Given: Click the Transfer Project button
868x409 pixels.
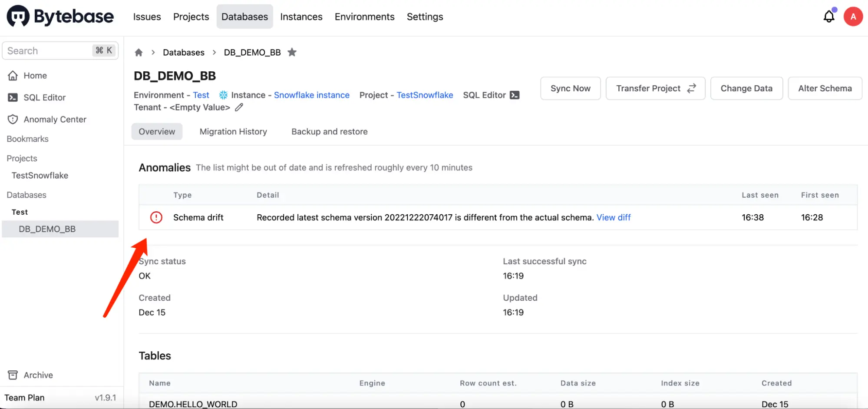Looking at the screenshot, I should point(656,88).
